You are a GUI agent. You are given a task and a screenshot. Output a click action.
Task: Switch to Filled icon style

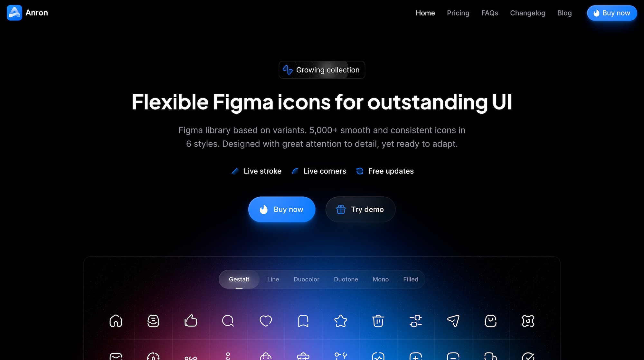pos(411,279)
